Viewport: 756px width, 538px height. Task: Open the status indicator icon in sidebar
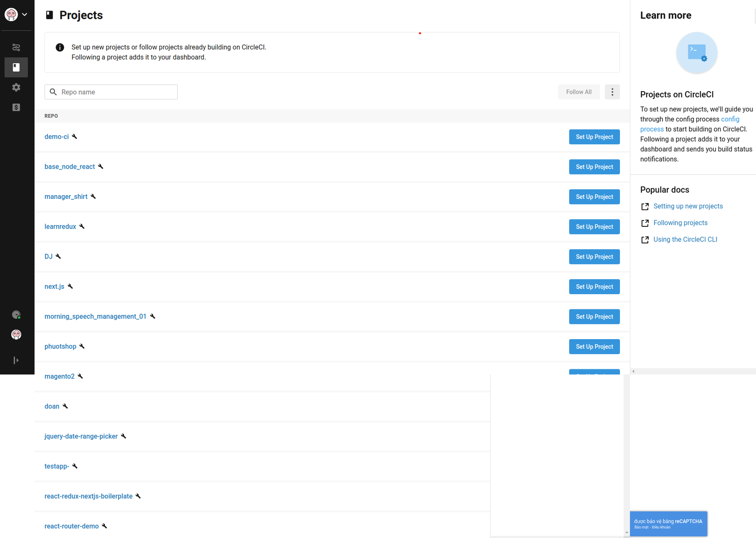coord(16,315)
